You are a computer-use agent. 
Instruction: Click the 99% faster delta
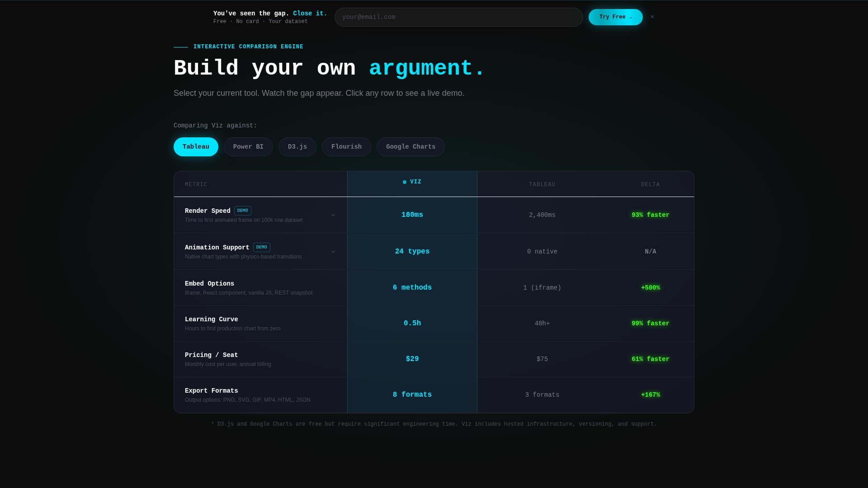(x=650, y=324)
